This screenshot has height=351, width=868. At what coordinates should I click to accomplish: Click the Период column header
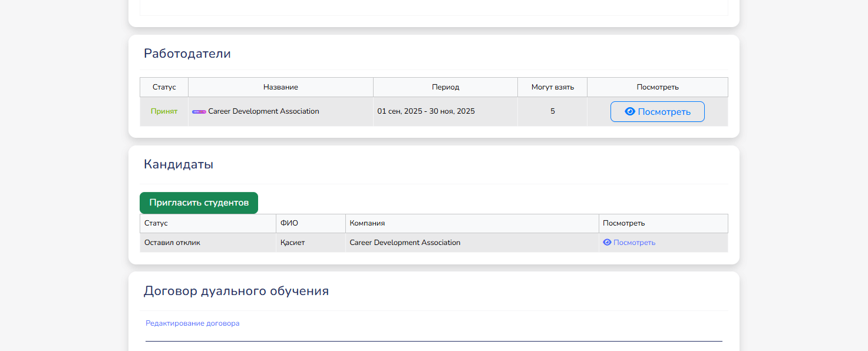445,87
